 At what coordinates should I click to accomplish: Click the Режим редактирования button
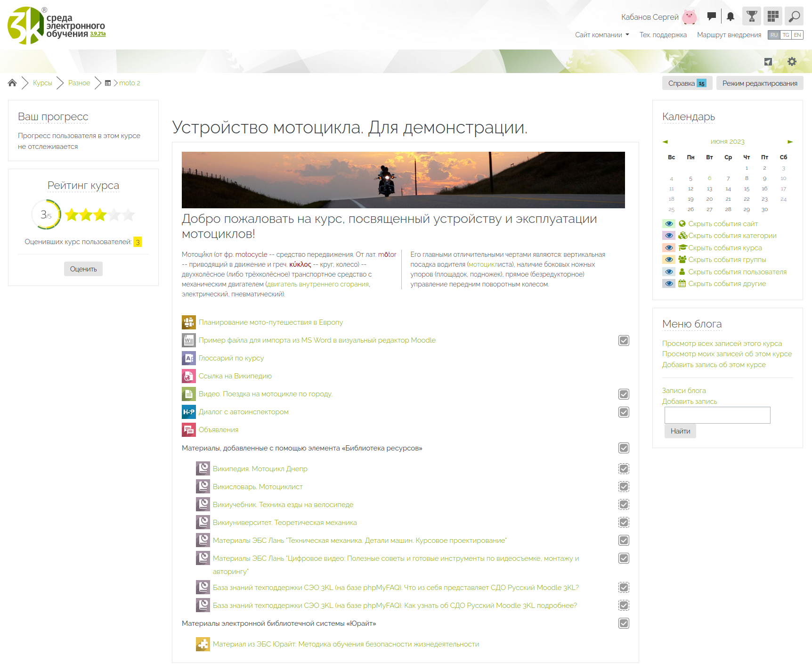click(759, 83)
